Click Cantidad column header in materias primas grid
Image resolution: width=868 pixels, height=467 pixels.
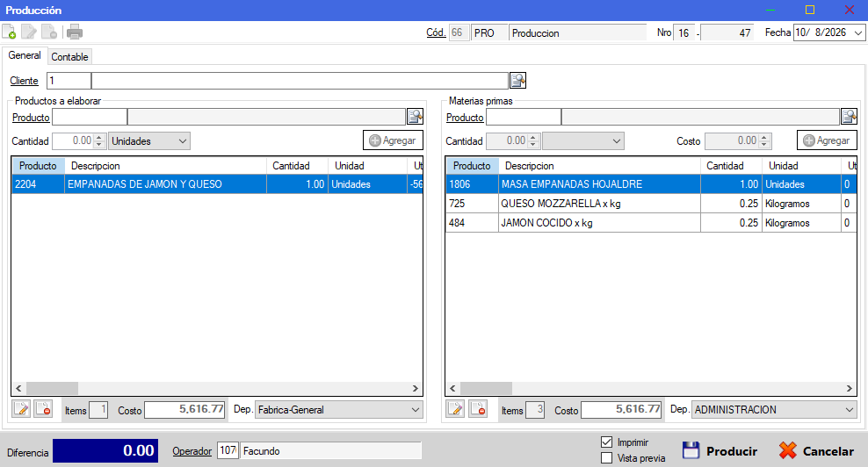[731, 166]
